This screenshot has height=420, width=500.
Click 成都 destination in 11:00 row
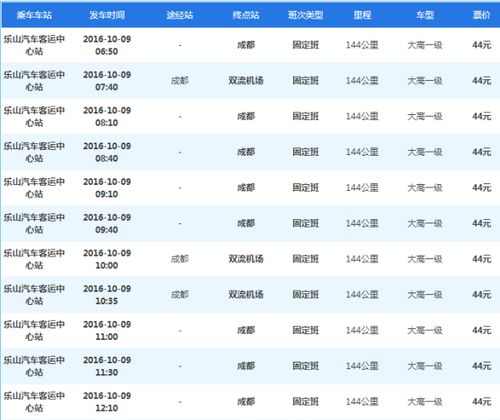click(246, 330)
